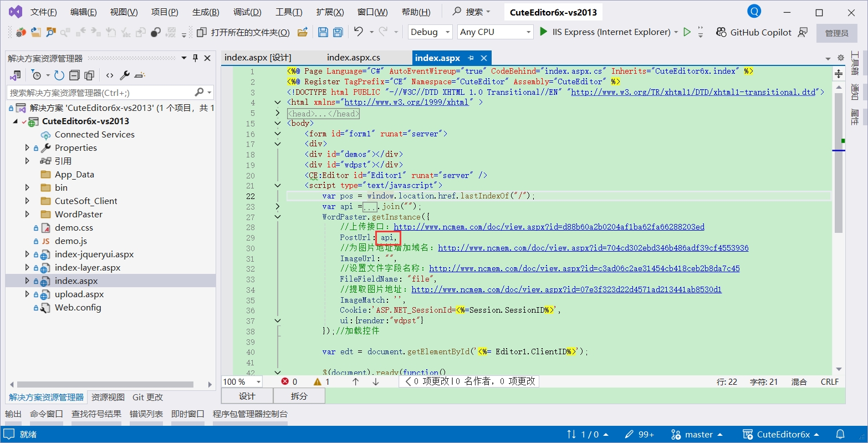This screenshot has height=443, width=868.
Task: Click the 设计 view button
Action: tap(247, 396)
